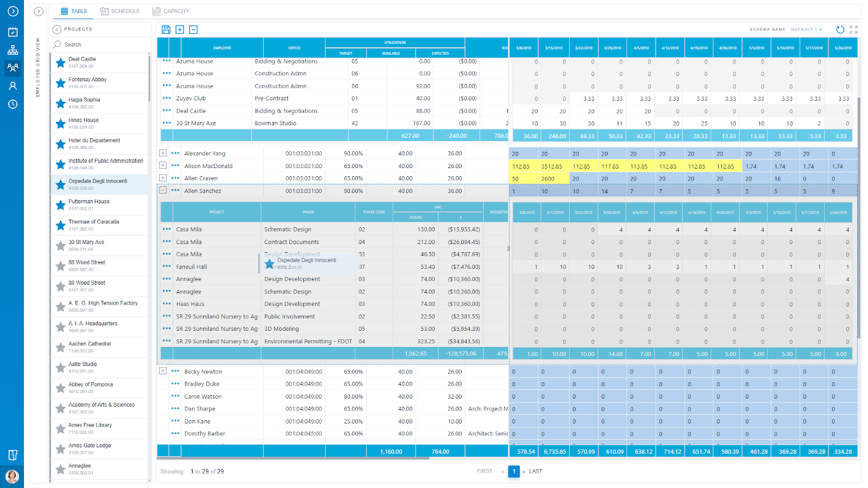Unfavorite the Deal Castle project star
The width and height of the screenshot is (868, 488).
(60, 63)
